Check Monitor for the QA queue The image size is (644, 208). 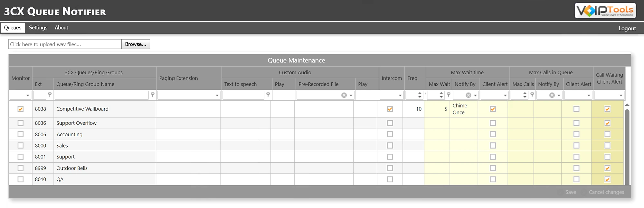coord(21,179)
